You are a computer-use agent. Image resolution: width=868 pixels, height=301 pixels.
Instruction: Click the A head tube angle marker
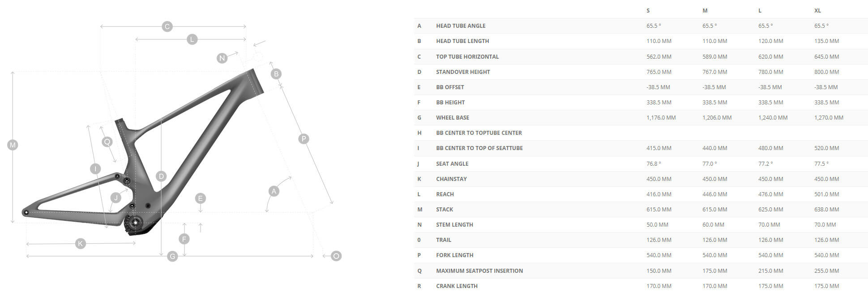click(x=274, y=191)
